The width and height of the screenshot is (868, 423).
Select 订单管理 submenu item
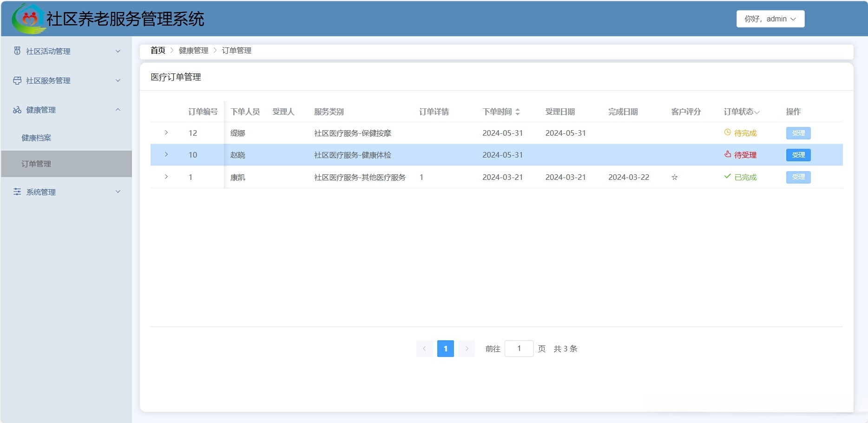click(x=66, y=164)
